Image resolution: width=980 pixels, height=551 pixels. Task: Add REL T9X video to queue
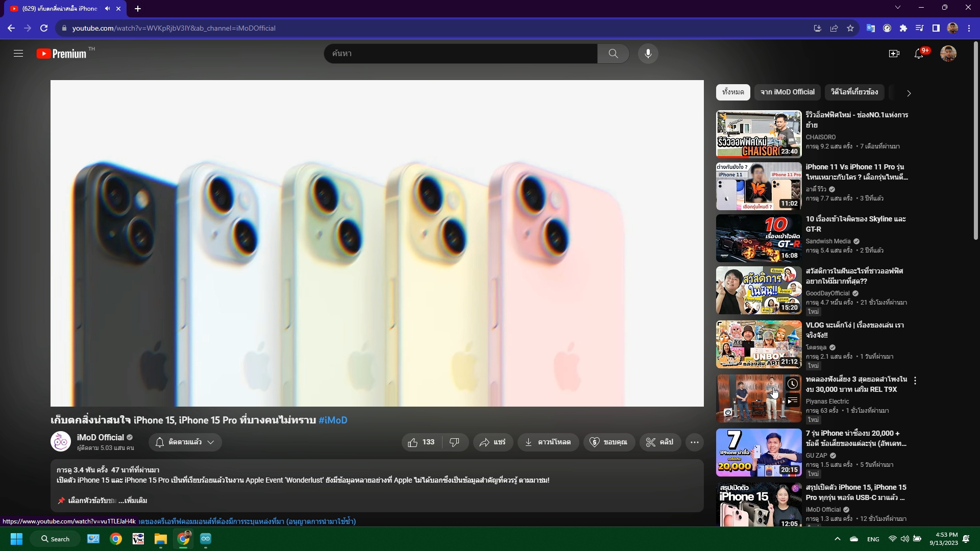pos(792,401)
